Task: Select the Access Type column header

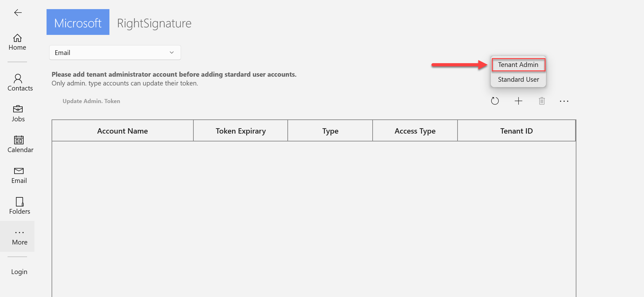Action: [415, 131]
